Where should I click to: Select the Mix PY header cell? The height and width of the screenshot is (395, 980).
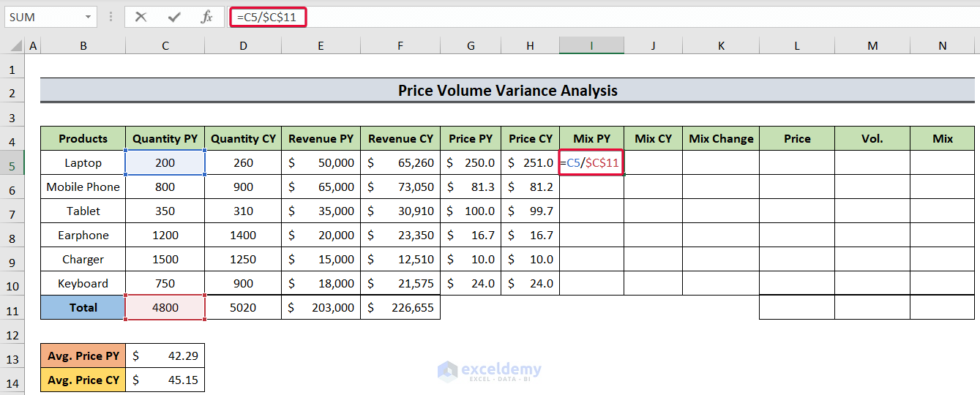tap(591, 138)
